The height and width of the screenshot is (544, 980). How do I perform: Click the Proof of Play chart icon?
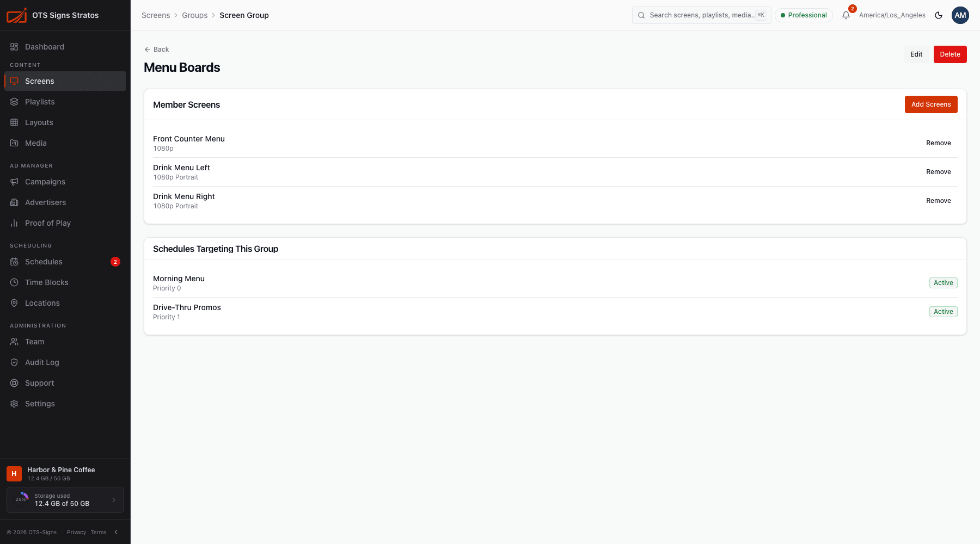pyautogui.click(x=14, y=223)
